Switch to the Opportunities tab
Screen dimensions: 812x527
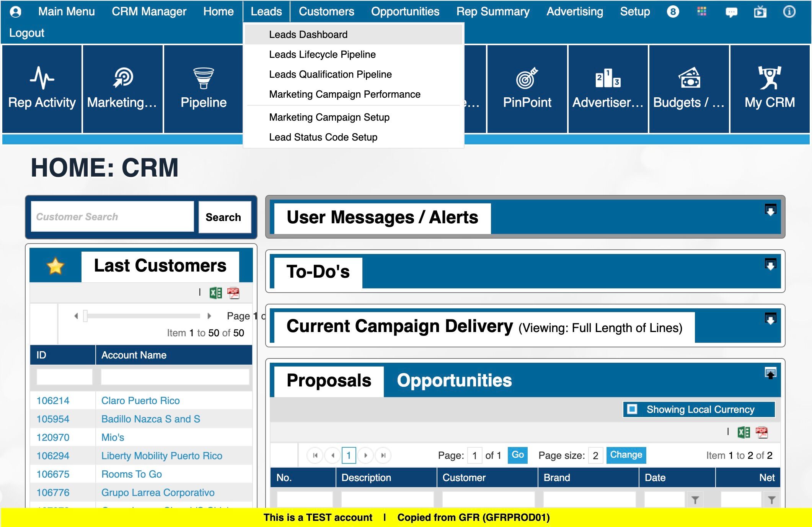(x=454, y=380)
